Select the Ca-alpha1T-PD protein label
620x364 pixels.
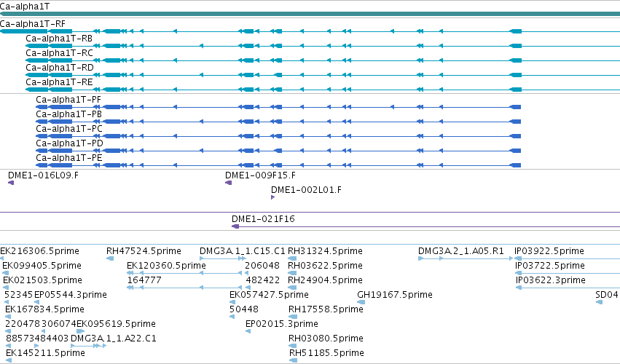[70, 143]
